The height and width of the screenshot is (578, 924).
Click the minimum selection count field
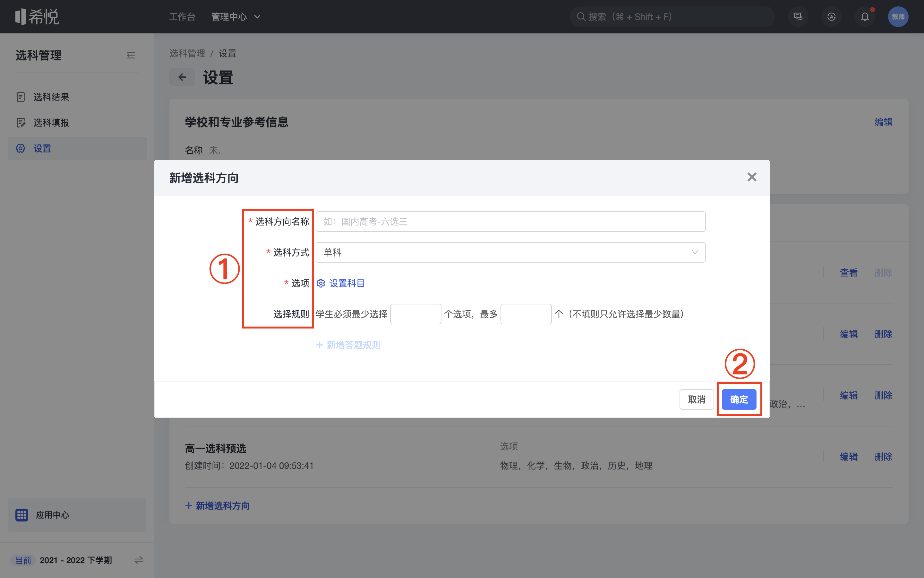pos(416,314)
